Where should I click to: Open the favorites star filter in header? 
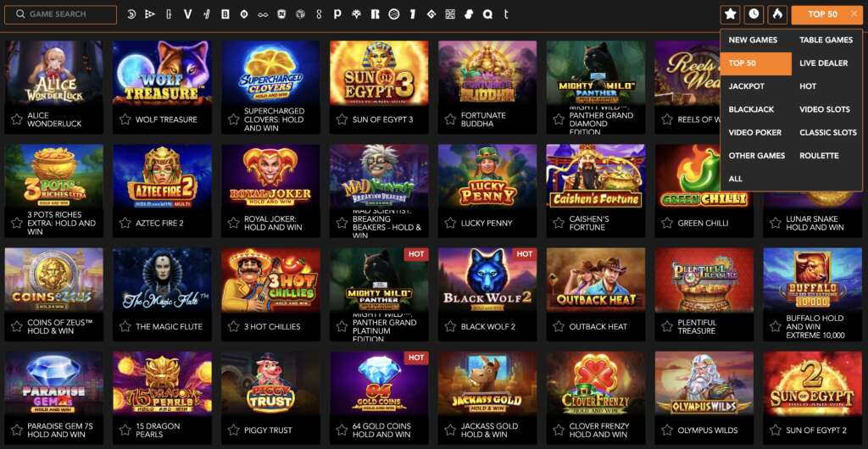coord(730,14)
